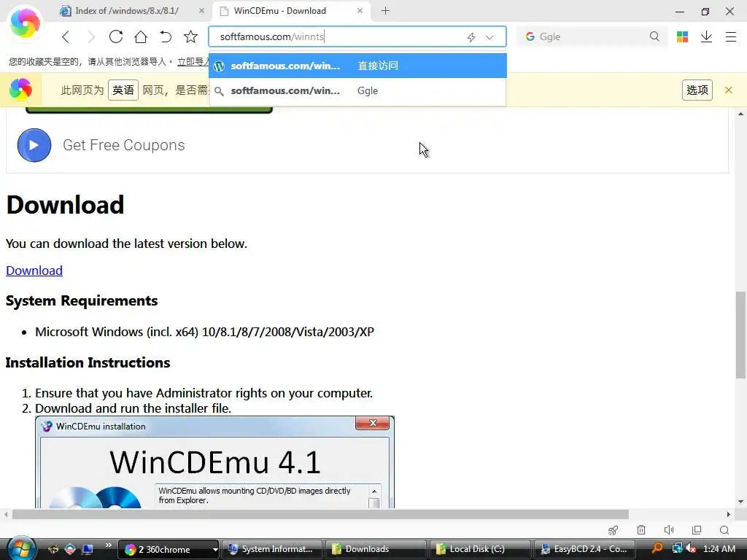The height and width of the screenshot is (560, 747).
Task: Open a new tab with plus button
Action: click(x=385, y=10)
